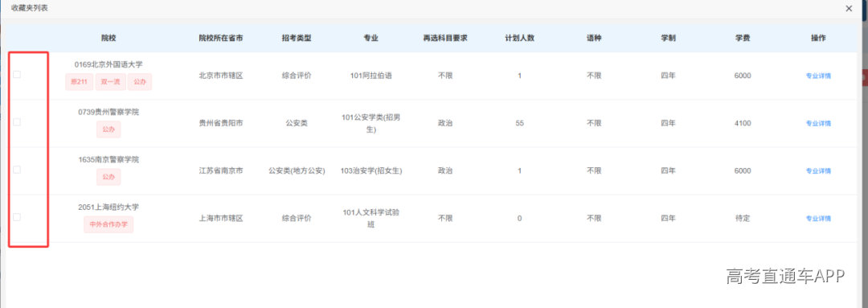The width and height of the screenshot is (868, 308).
Task: Click plan count 0 for 上海纽约大学
Action: point(519,218)
